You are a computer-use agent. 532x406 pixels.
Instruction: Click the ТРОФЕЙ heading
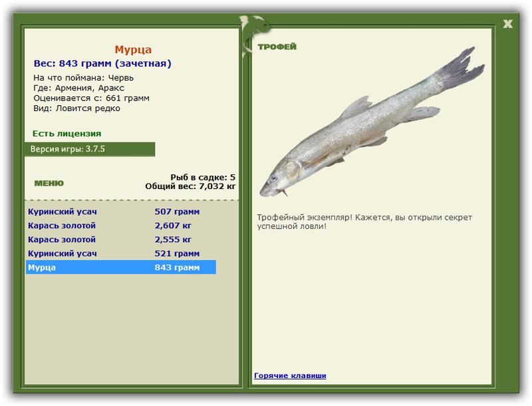(277, 47)
